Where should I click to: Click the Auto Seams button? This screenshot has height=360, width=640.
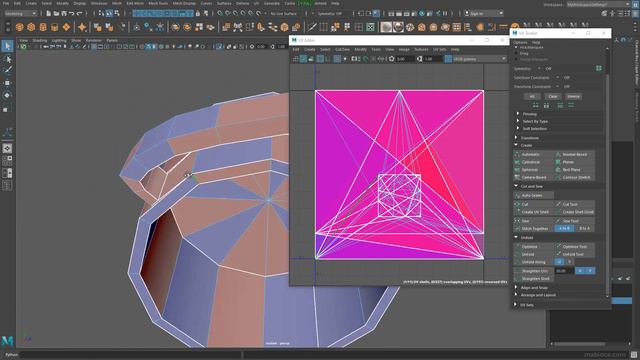[534, 196]
